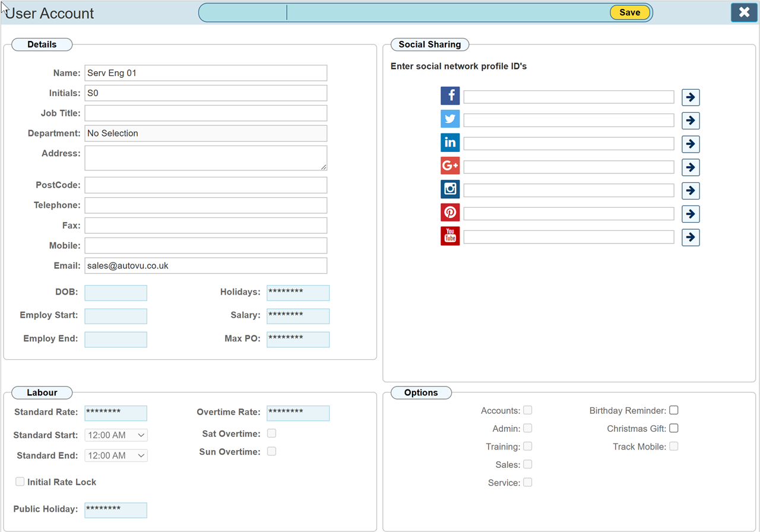760x532 pixels.
Task: Click the Facebook icon
Action: click(450, 96)
